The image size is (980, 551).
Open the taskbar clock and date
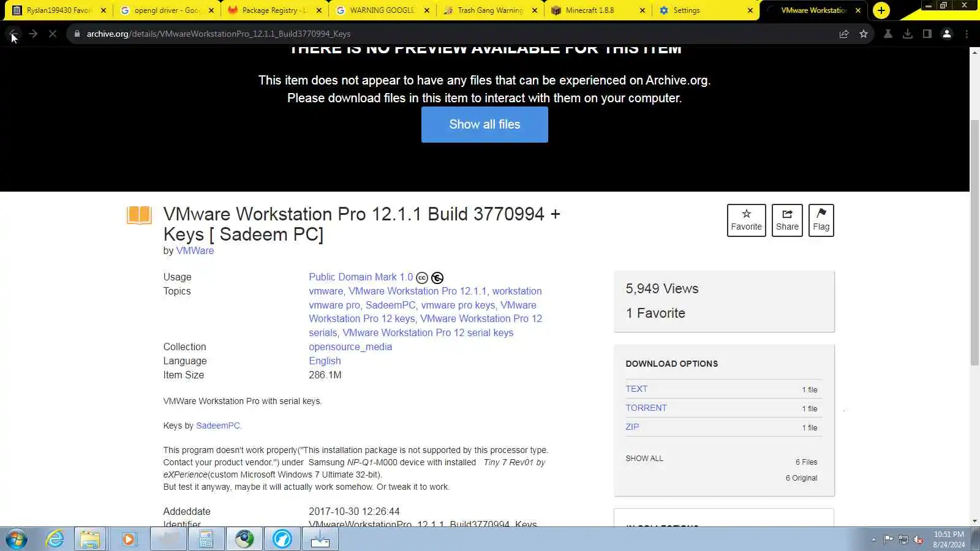click(949, 539)
